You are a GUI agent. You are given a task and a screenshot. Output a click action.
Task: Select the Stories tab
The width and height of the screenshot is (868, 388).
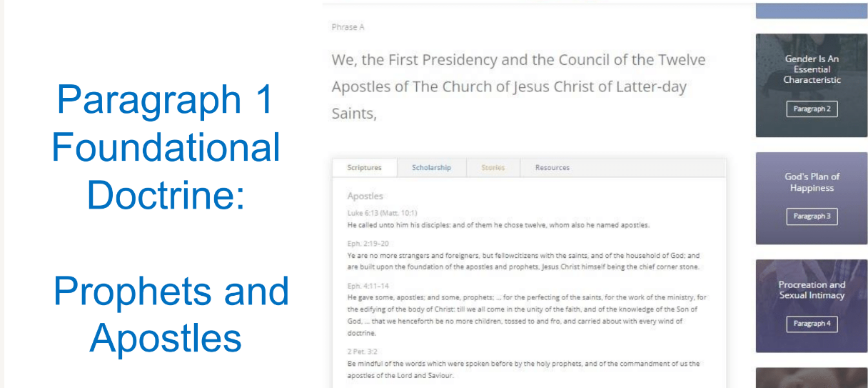(x=493, y=168)
